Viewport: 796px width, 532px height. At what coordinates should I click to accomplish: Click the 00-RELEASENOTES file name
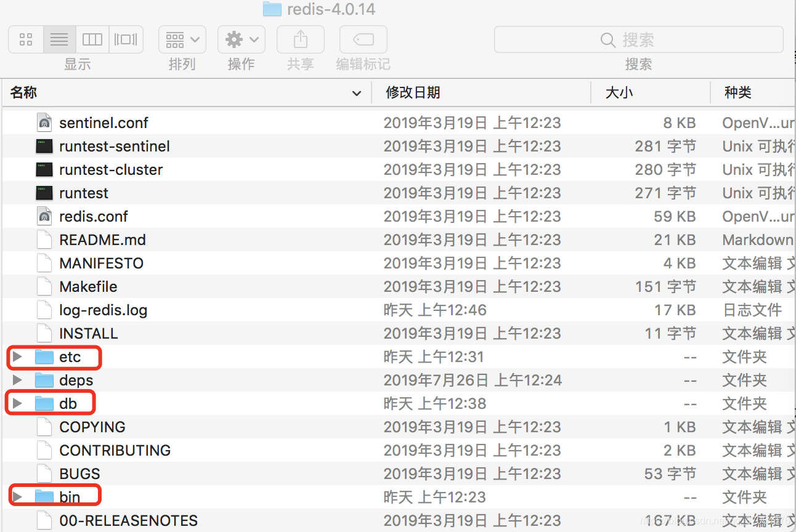(129, 520)
